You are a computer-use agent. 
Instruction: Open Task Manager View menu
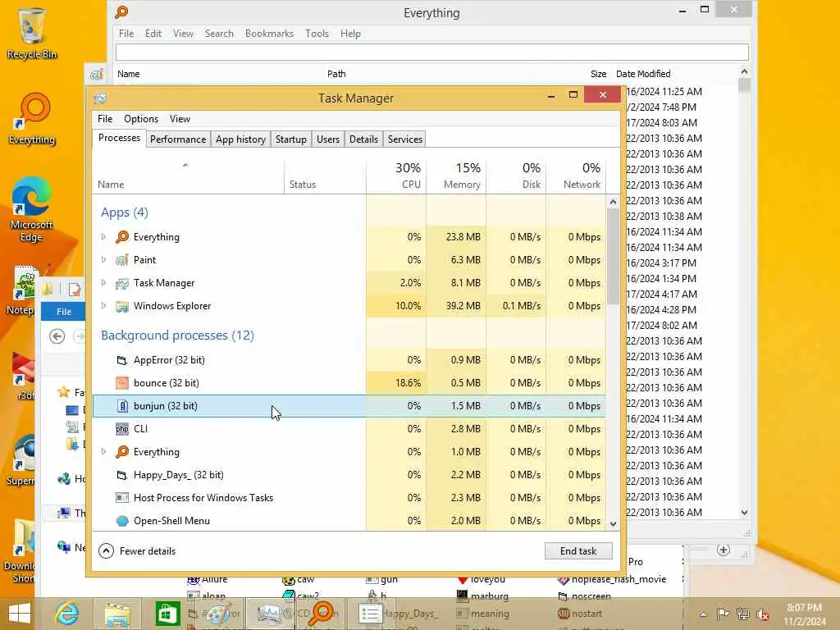pyautogui.click(x=180, y=119)
